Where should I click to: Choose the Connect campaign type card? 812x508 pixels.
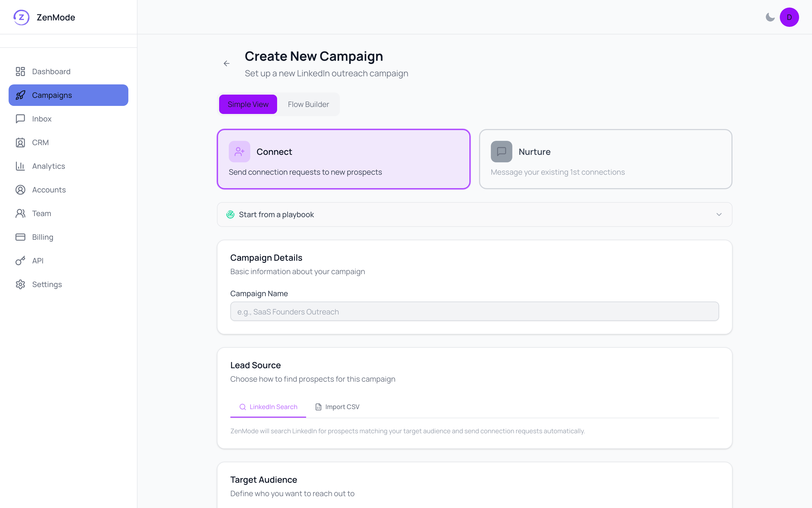point(344,159)
